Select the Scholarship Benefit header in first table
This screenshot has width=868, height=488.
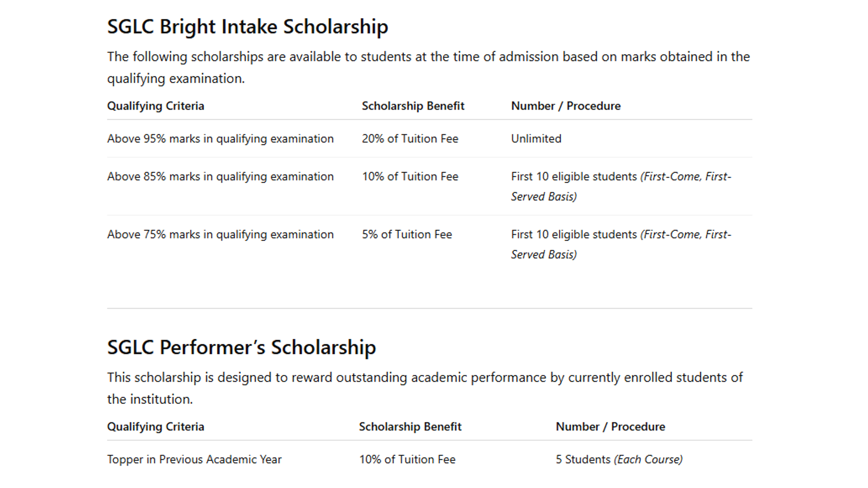click(413, 106)
